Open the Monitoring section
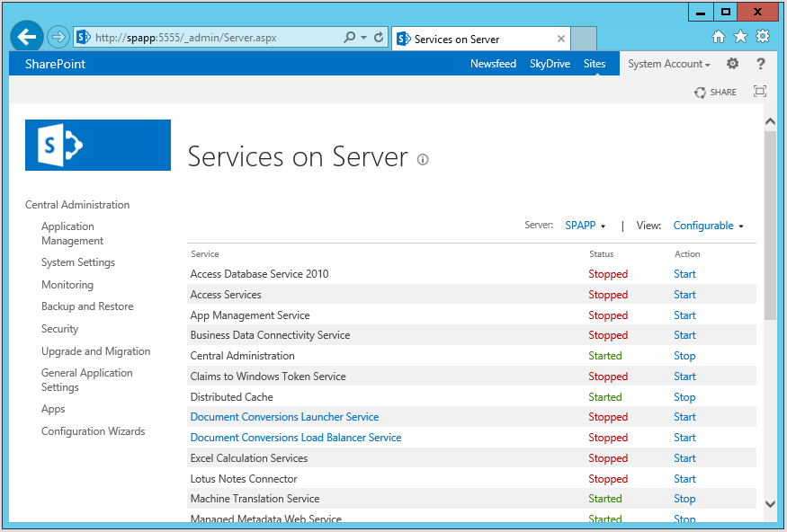 [67, 285]
